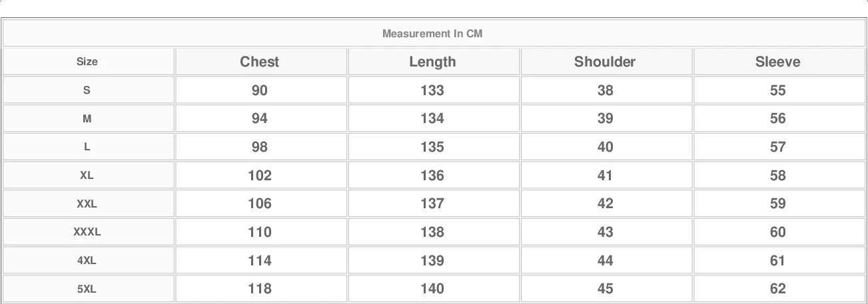Select the Size column header
This screenshot has height=304, width=868.
coord(87,62)
